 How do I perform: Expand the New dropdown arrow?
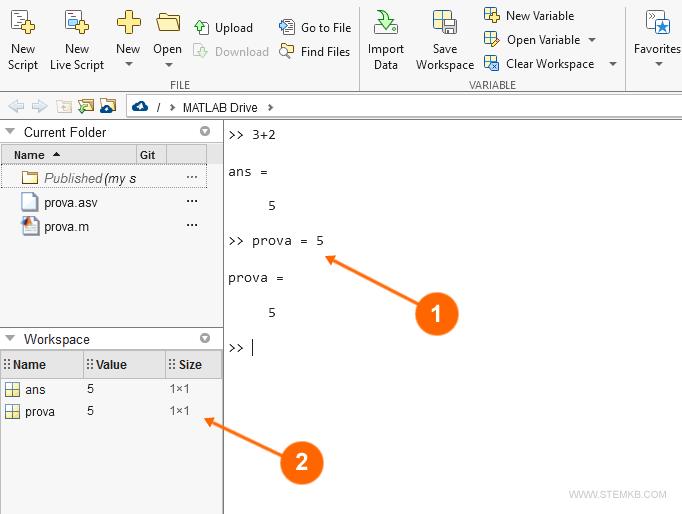point(128,65)
